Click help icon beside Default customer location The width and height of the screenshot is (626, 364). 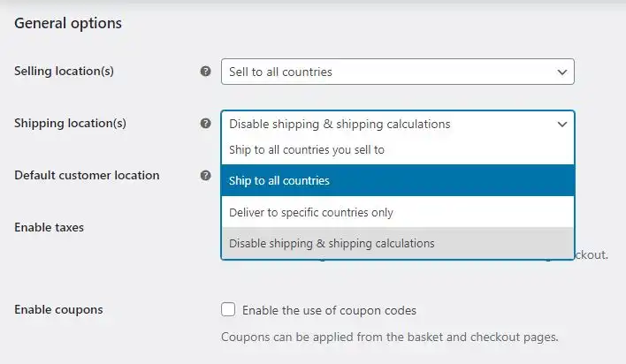206,175
